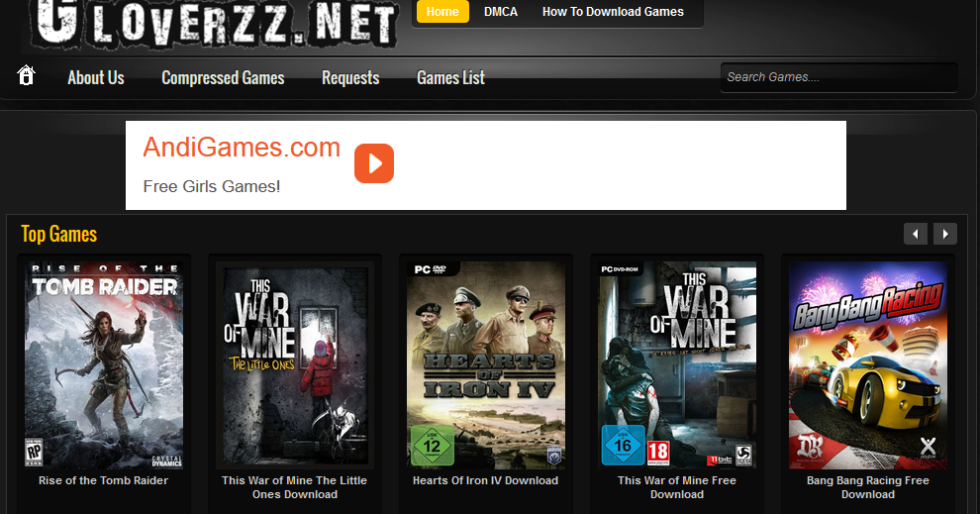980x514 pixels.
Task: Open the AndiGames.com ad link
Action: pos(242,148)
